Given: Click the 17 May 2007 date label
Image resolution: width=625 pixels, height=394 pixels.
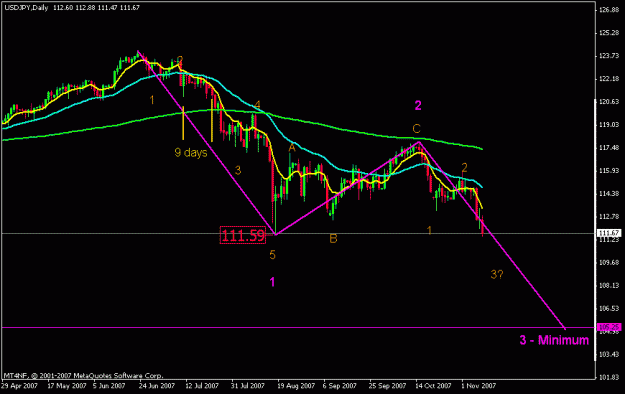Looking at the screenshot, I should coord(67,386).
